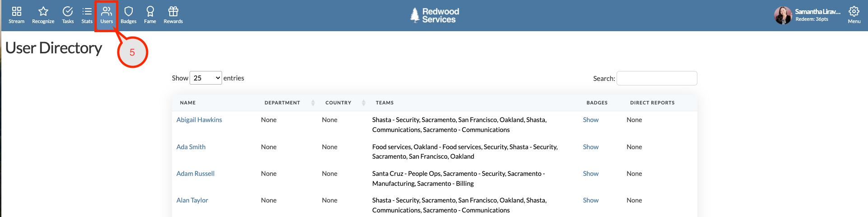This screenshot has width=868, height=217.
Task: Select the Users people icon
Action: [x=107, y=12]
